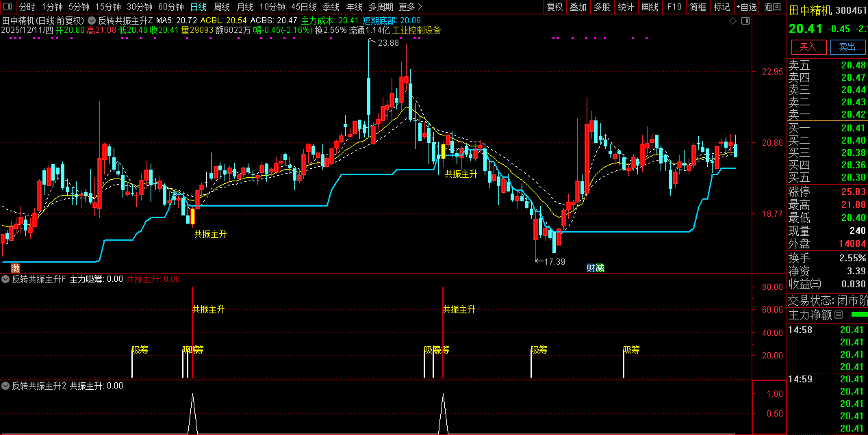Click the diamond icon above the chart
This screenshot has height=435, width=868.
732,21
